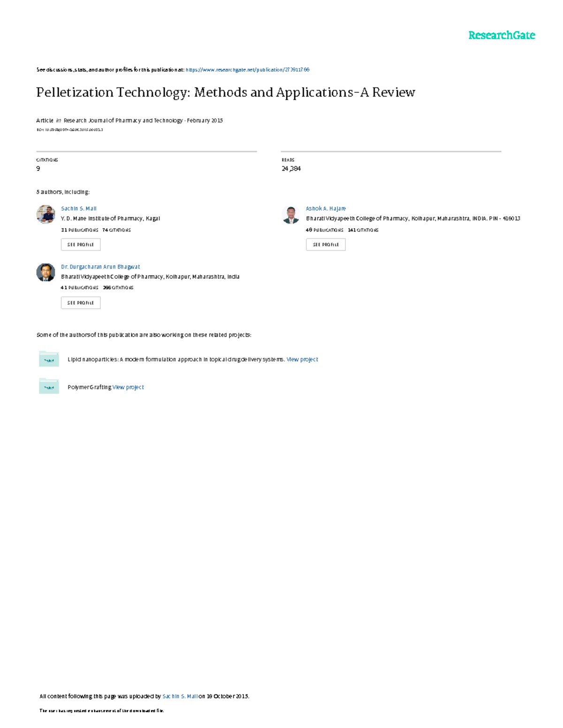Open View project for Polymer Grafting
This screenshot has height=728, width=563.
point(128,387)
